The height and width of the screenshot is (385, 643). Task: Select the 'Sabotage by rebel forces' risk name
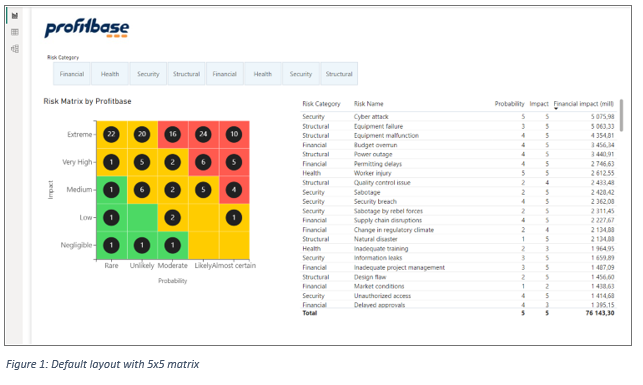tap(388, 211)
